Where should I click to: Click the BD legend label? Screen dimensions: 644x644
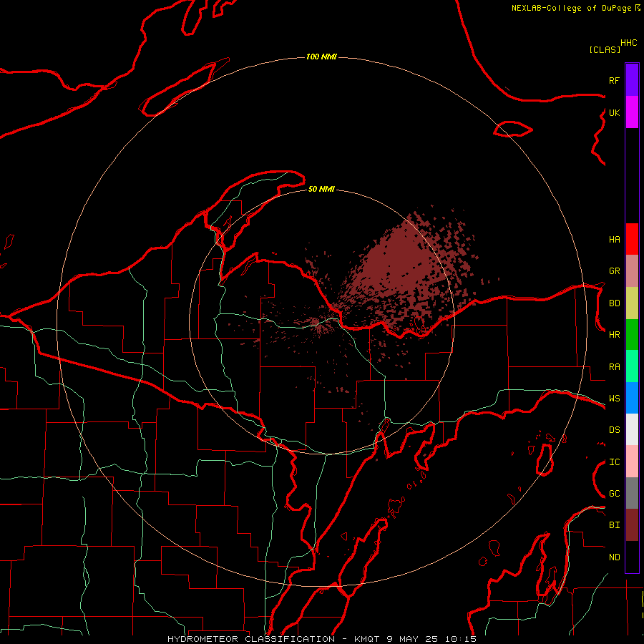[614, 303]
